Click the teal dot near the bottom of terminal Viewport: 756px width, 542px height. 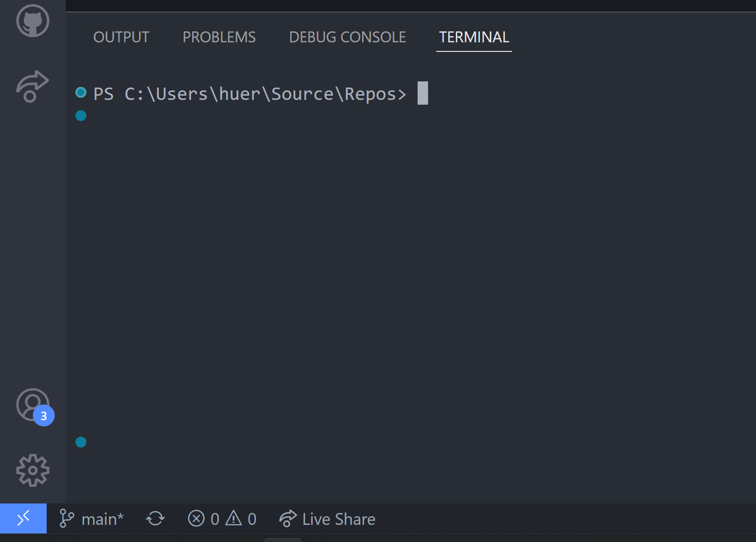(x=80, y=442)
